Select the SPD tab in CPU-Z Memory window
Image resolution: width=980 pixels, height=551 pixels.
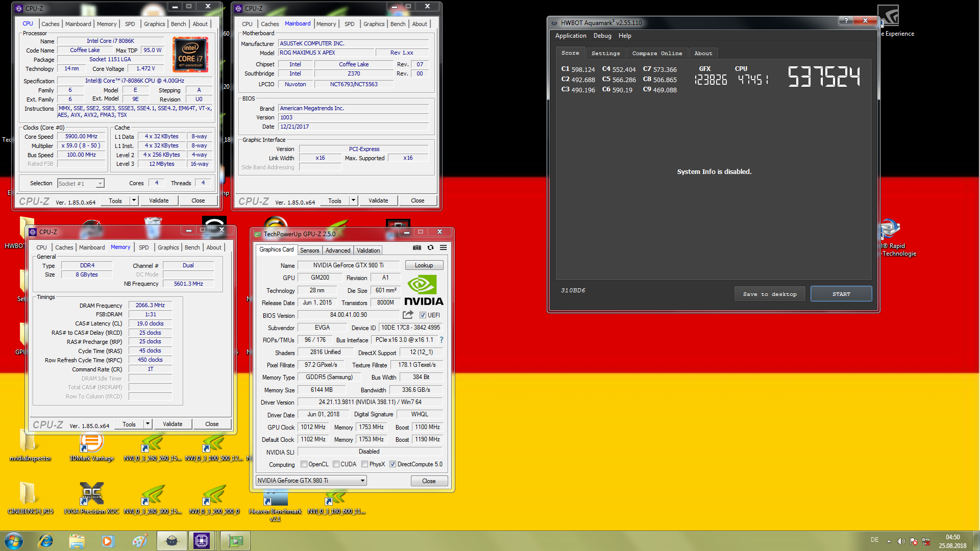tap(144, 247)
